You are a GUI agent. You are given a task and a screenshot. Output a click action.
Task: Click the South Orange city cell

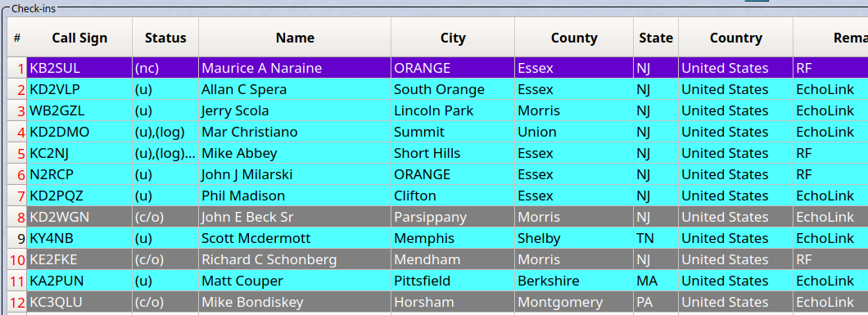pos(453,89)
